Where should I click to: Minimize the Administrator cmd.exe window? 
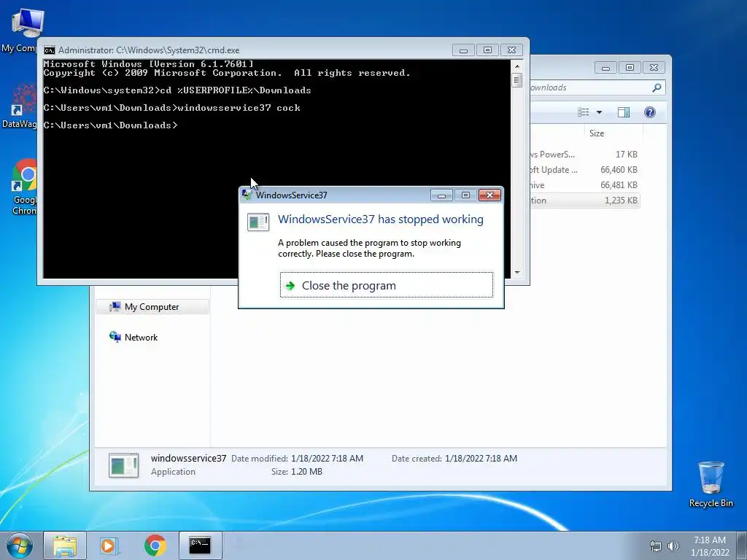click(x=463, y=50)
